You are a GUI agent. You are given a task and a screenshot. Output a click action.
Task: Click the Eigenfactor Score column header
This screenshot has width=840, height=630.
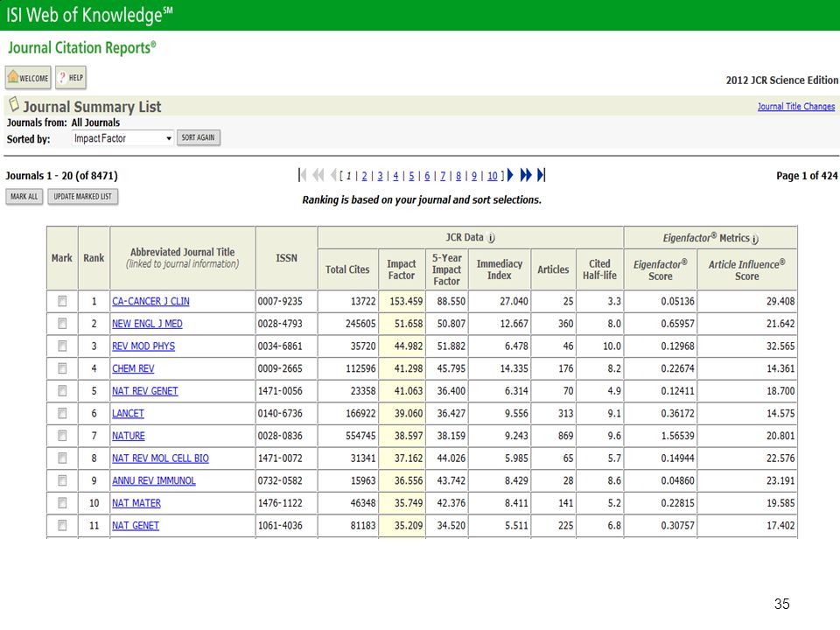(x=661, y=270)
